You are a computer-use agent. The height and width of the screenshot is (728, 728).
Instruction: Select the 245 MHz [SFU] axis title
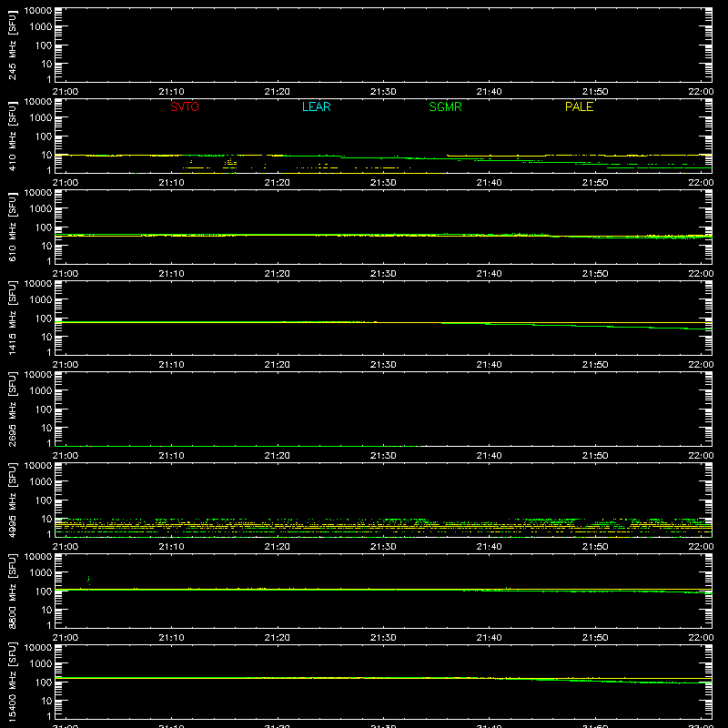click(12, 45)
